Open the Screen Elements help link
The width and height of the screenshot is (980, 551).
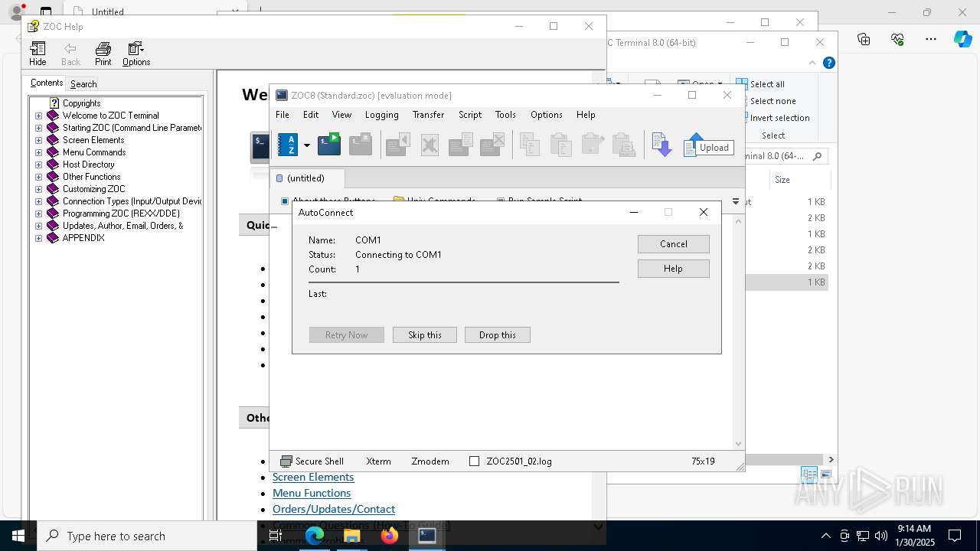click(313, 477)
